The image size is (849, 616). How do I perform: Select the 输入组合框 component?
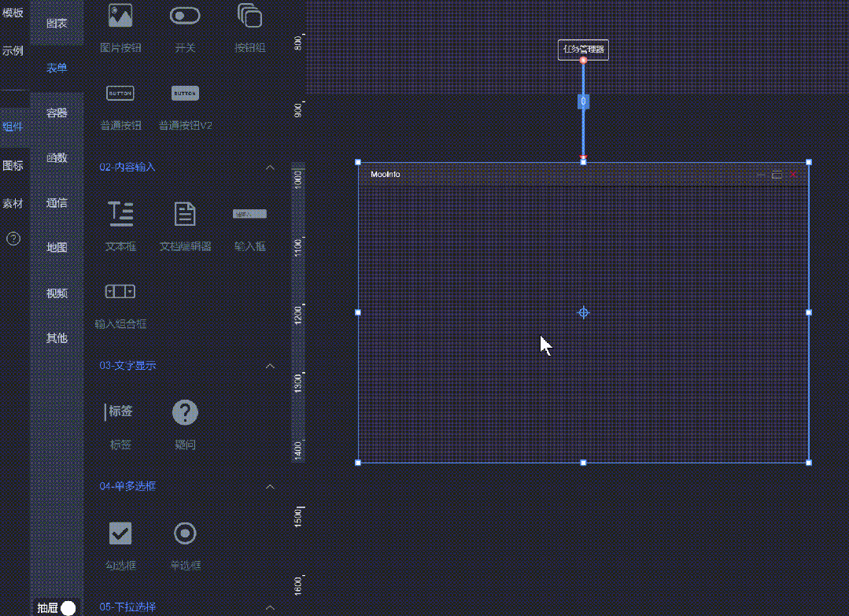point(120,292)
